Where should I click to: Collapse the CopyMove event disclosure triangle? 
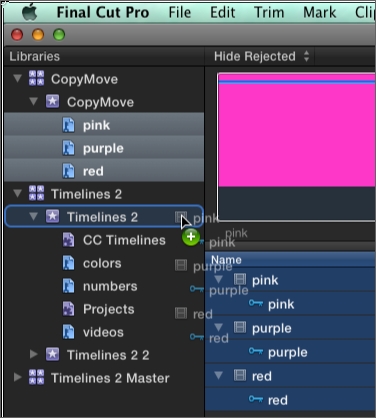click(33, 102)
